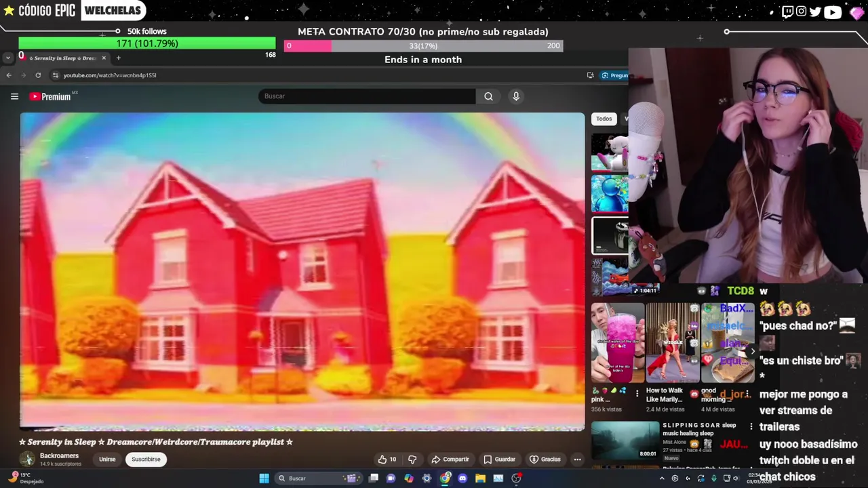Open SLIPPING SOAR sleep music video thumbnail
Screen dimensions: 868x488
pos(625,441)
